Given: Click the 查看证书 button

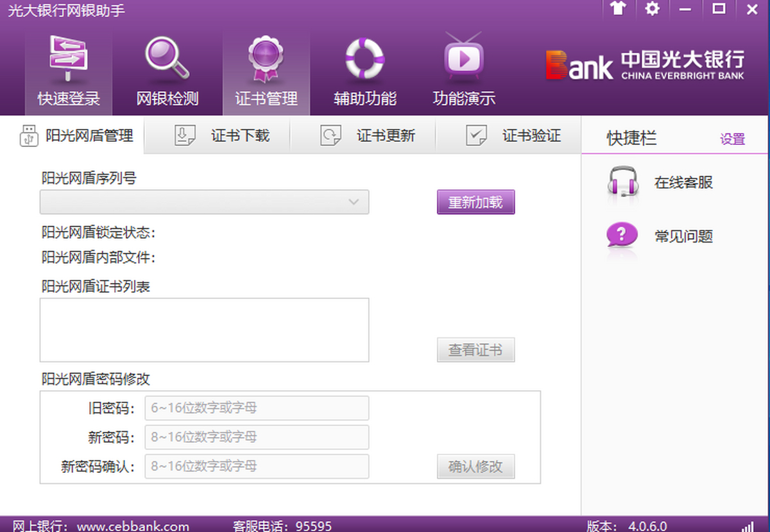Looking at the screenshot, I should 475,350.
